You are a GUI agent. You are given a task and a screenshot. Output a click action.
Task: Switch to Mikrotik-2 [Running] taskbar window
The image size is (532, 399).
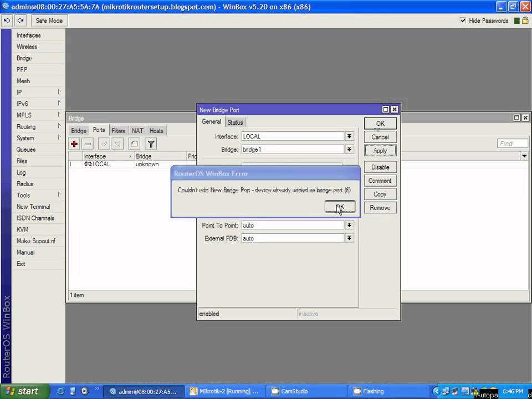click(226, 391)
